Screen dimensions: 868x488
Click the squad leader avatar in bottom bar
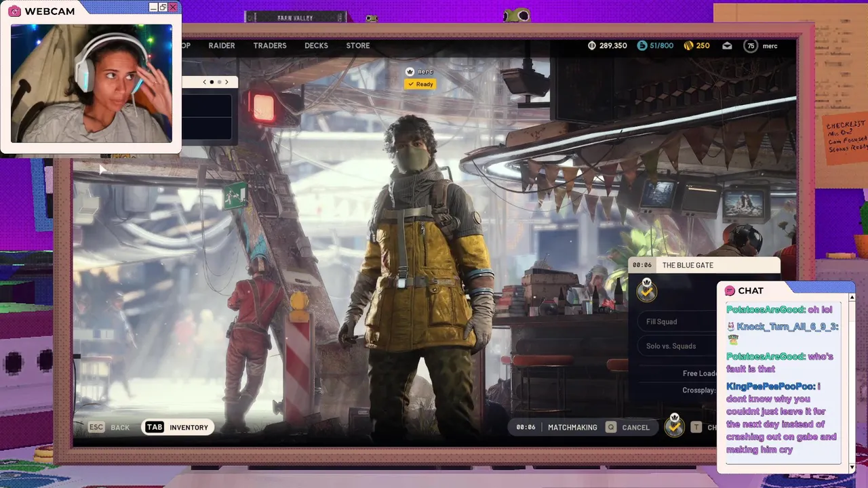(x=674, y=425)
